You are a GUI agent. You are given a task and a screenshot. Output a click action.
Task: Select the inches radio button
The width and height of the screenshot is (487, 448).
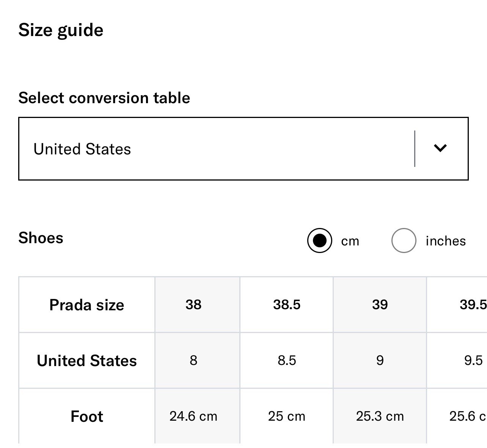point(404,241)
